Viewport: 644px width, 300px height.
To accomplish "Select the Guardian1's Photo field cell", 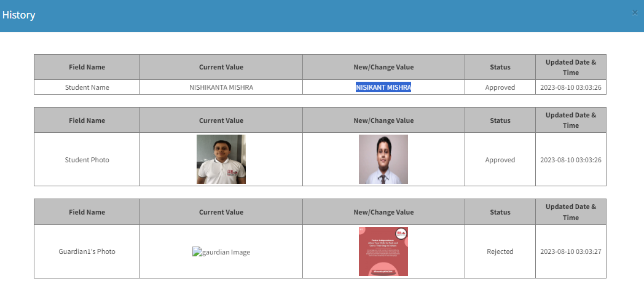I will point(87,251).
